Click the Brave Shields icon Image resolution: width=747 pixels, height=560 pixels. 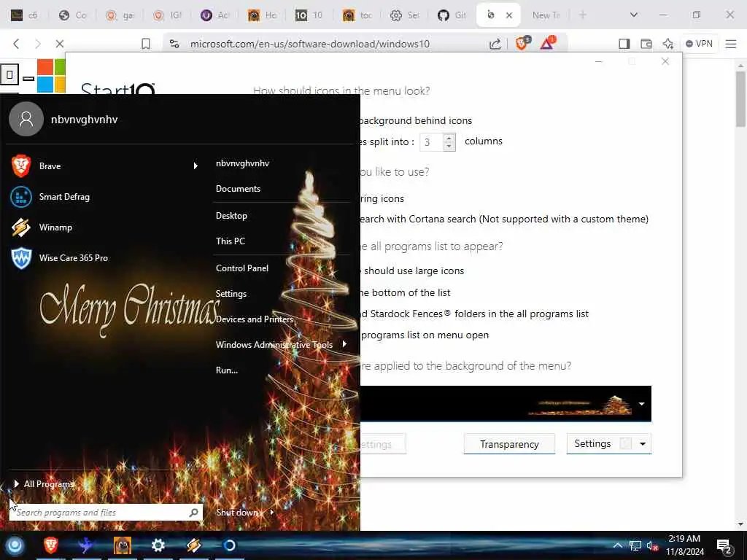(x=522, y=43)
